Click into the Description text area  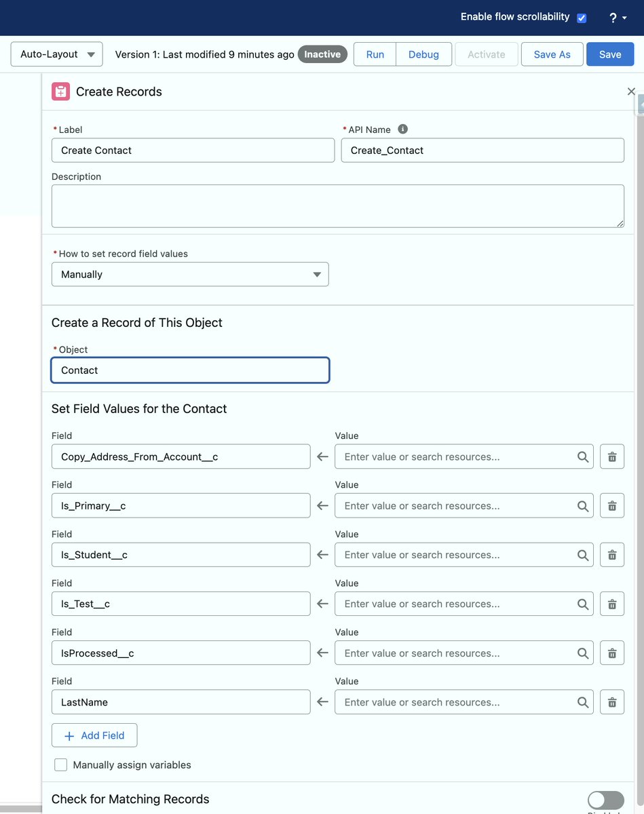338,206
